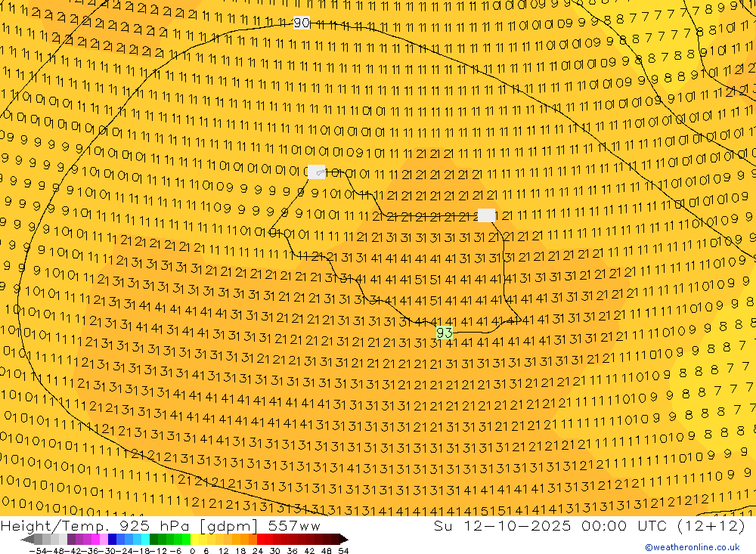This screenshot has height=554, width=756.
Task: Select the forecast time 'Su 12-10-2025 00:00 UTC (12+12)'
Action: [x=589, y=525]
